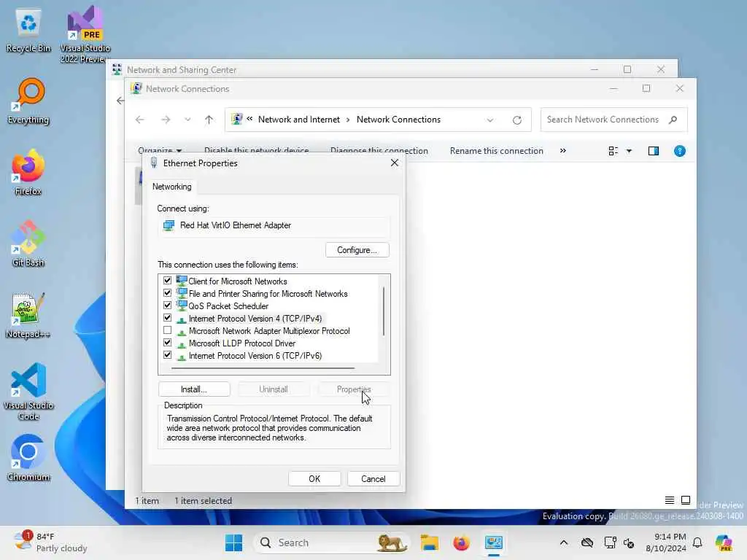This screenshot has height=560, width=747.
Task: Open the Windows Start button
Action: click(x=234, y=542)
